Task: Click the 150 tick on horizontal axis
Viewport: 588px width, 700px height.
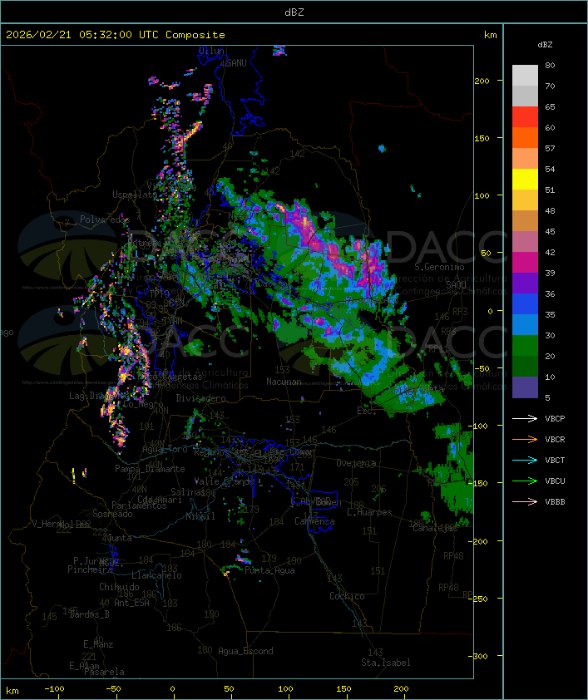Action: [343, 689]
